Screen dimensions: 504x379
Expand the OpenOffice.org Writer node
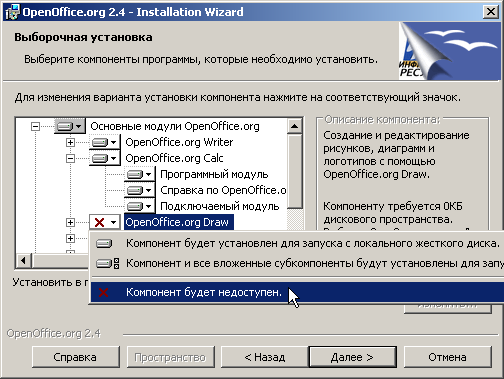point(70,142)
